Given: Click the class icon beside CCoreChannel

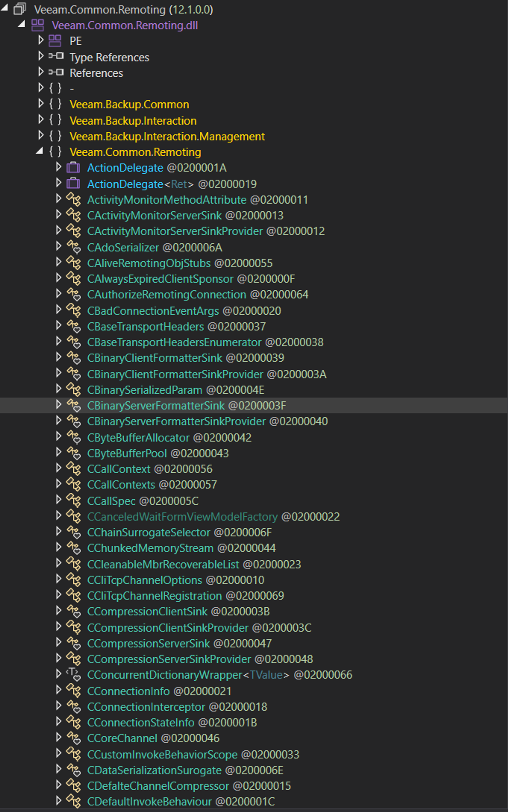Looking at the screenshot, I should (74, 738).
